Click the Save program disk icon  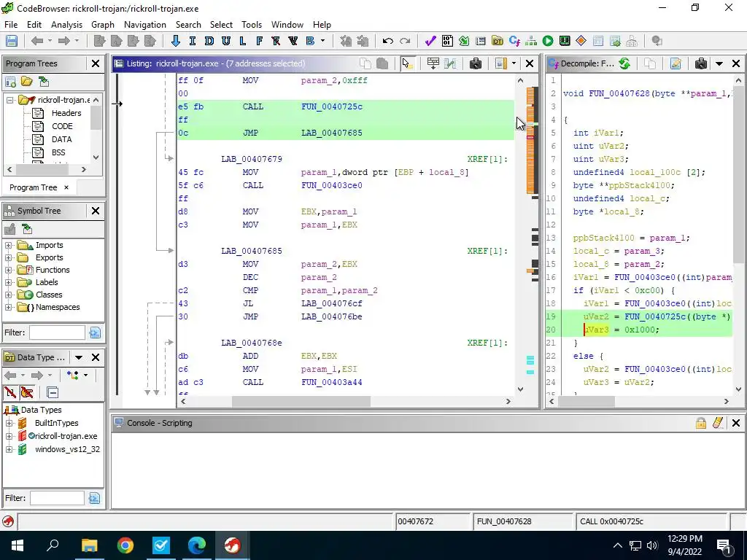point(12,42)
